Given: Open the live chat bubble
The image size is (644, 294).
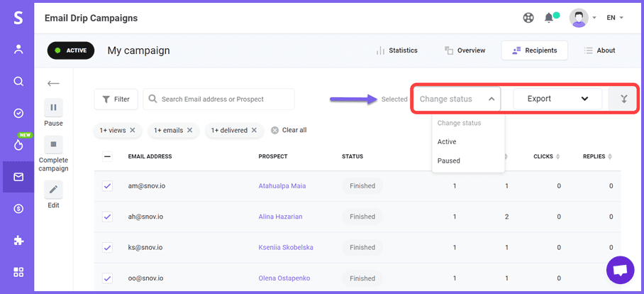Looking at the screenshot, I should tap(620, 270).
